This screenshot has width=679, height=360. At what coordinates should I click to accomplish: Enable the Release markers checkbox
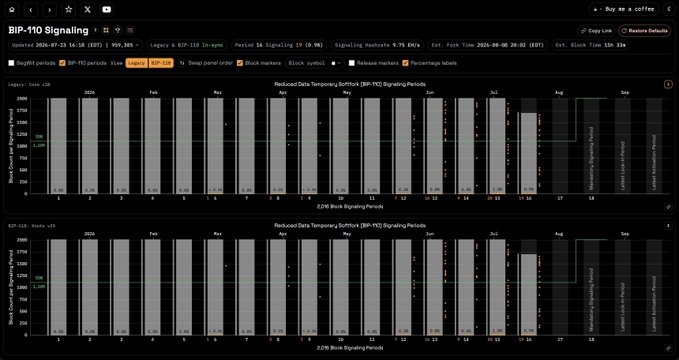[x=352, y=63]
